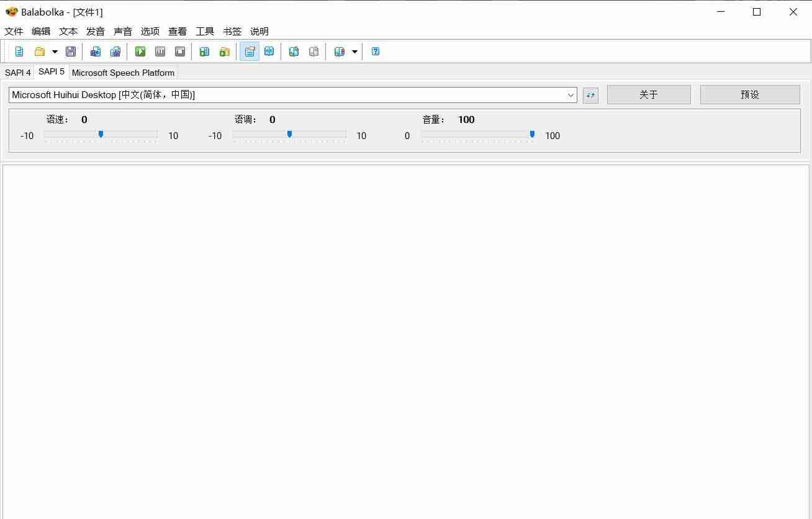This screenshot has height=519, width=812.
Task: Open the 文件 menu
Action: pos(14,31)
